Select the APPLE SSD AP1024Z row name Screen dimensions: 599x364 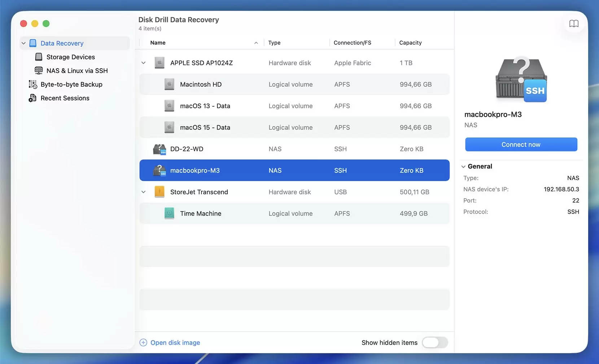(x=201, y=63)
